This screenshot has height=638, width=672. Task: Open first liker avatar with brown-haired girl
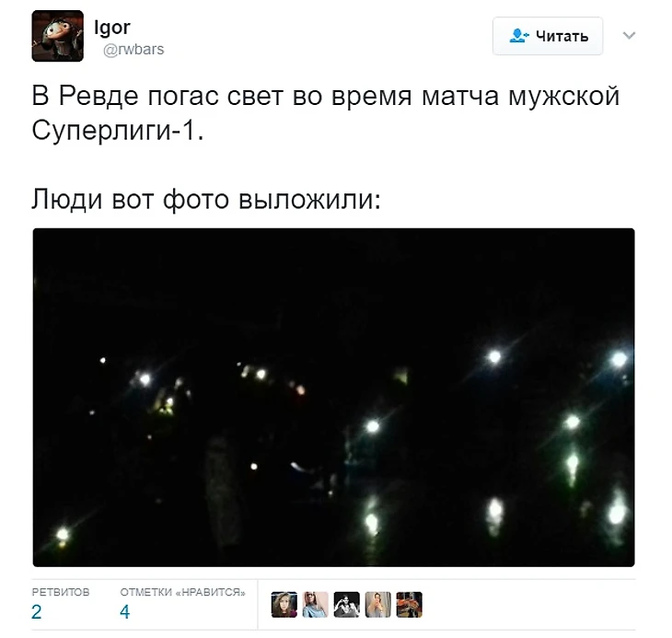click(284, 605)
